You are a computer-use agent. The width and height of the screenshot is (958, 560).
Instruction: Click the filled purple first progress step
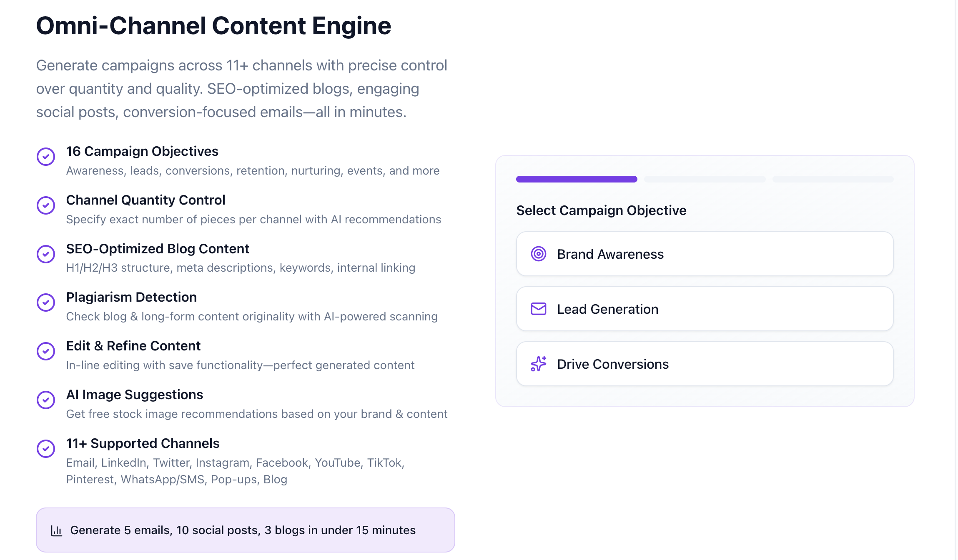pyautogui.click(x=577, y=179)
